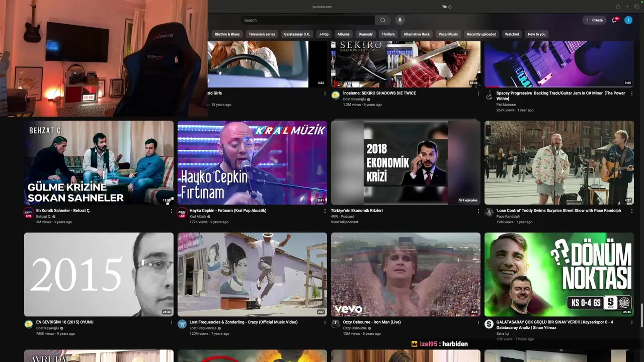Open Saha İçi channel name link
Screen dimensions: 644x362
(503, 333)
